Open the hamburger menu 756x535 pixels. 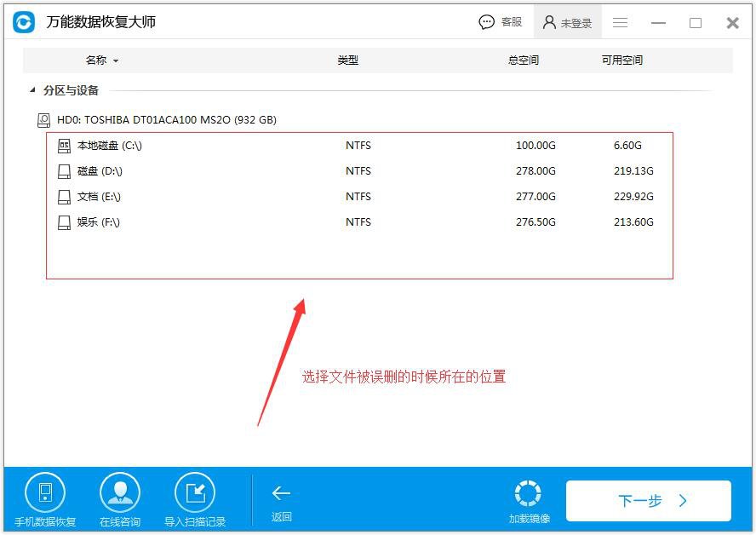click(620, 22)
